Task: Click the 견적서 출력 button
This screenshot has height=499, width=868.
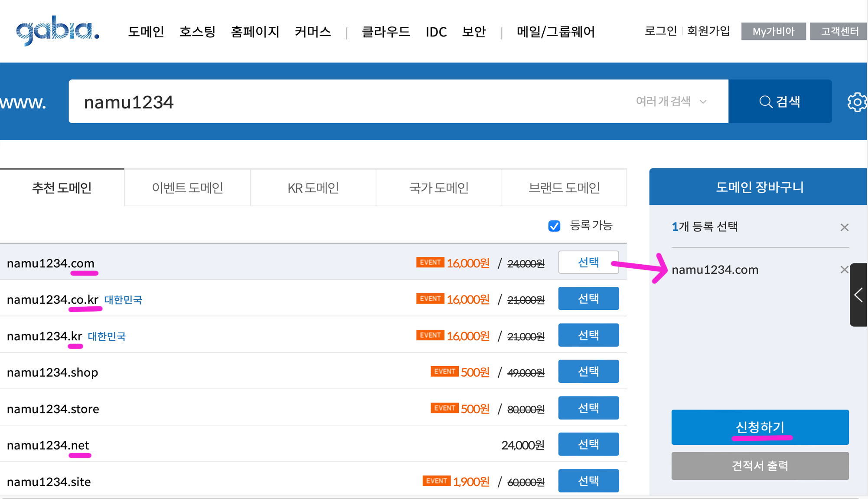Action: [760, 466]
